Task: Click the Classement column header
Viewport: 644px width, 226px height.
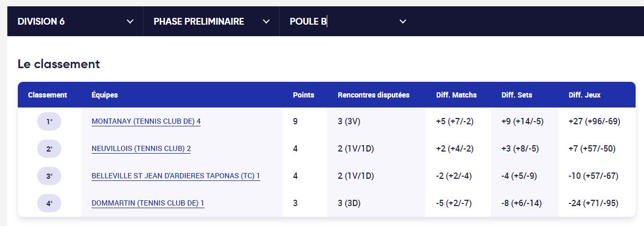Action: (x=48, y=95)
